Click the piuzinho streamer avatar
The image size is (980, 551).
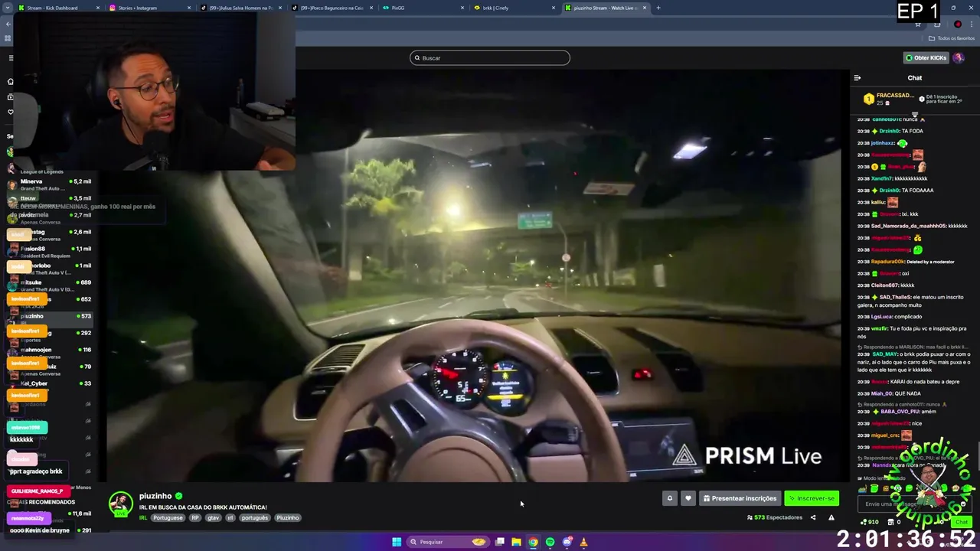coord(120,504)
